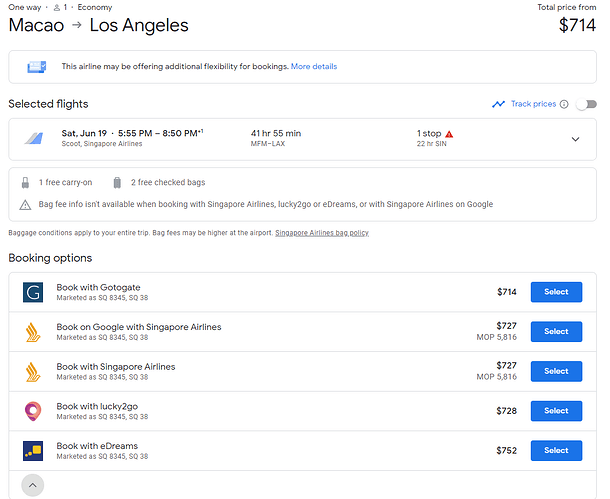
Task: Click the Gotogate logo icon
Action: 33,292
